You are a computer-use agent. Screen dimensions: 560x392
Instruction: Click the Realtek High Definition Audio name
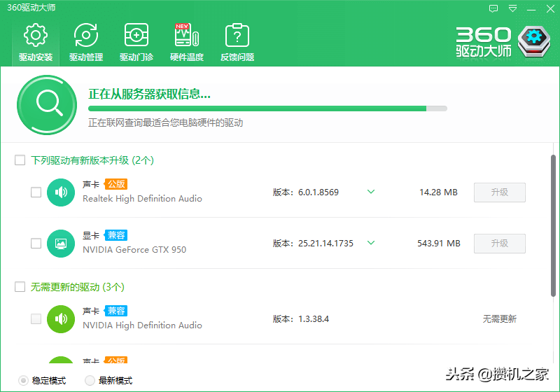tap(143, 199)
